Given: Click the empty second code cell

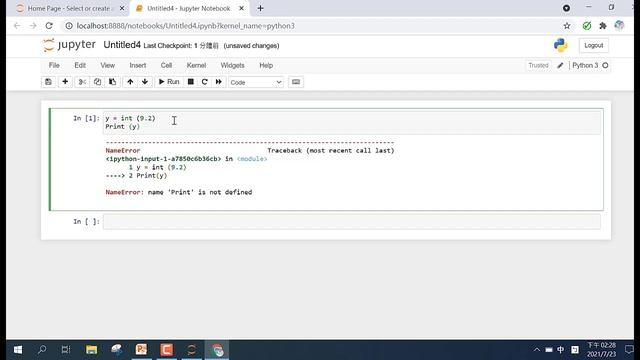Looking at the screenshot, I should click(351, 222).
